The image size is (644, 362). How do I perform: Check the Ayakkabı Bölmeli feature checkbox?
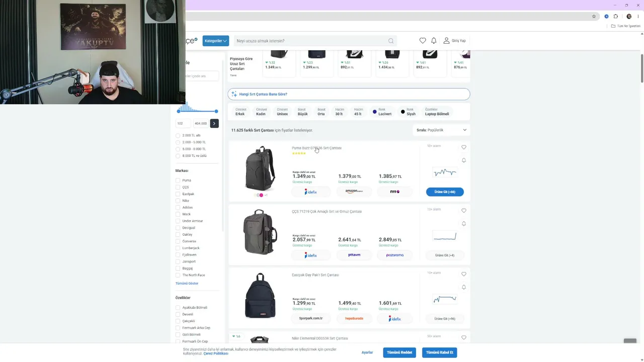click(178, 308)
